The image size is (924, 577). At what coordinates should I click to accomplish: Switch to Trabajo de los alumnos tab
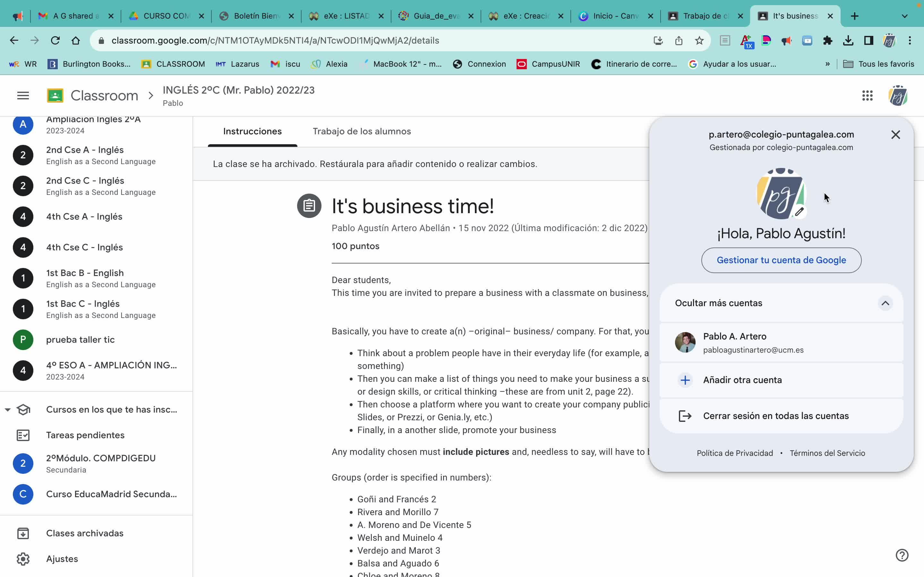362,131
